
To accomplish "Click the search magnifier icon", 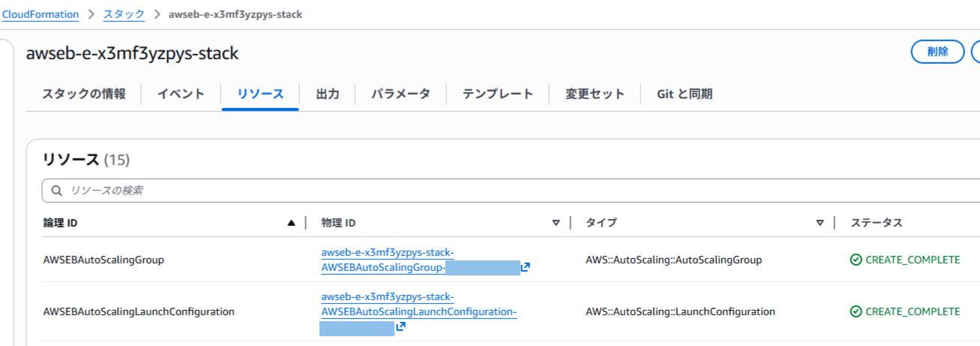I will pyautogui.click(x=57, y=191).
